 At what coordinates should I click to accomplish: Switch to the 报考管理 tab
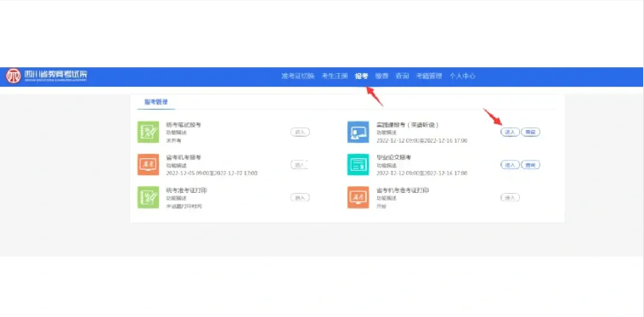156,102
